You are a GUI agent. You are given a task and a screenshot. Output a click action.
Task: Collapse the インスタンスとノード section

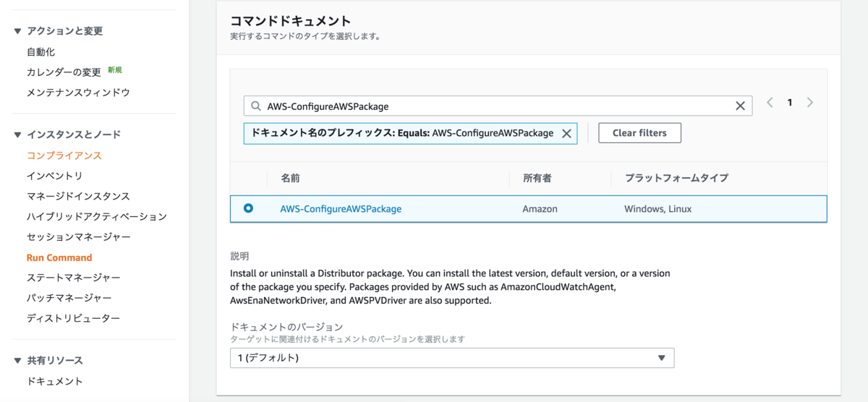pos(17,134)
